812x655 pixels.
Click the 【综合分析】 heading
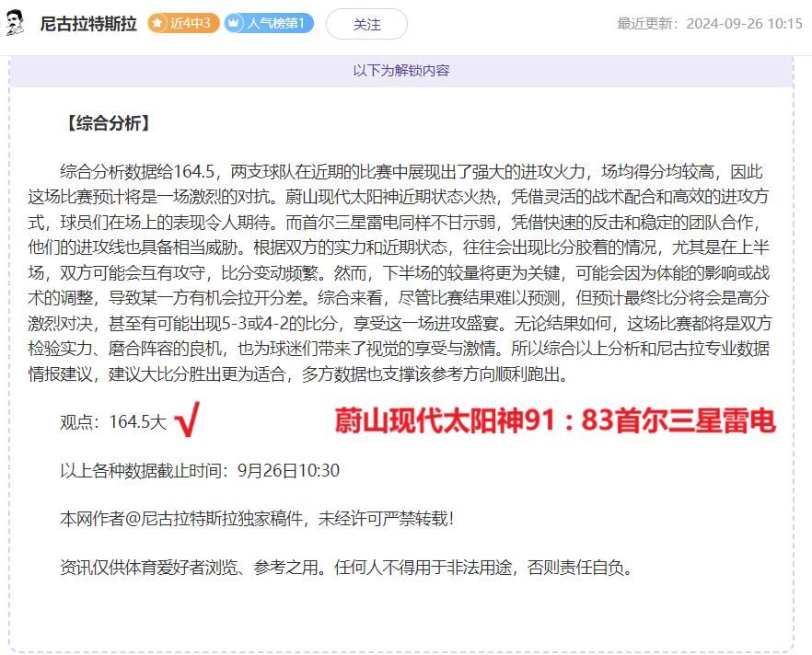(x=109, y=123)
